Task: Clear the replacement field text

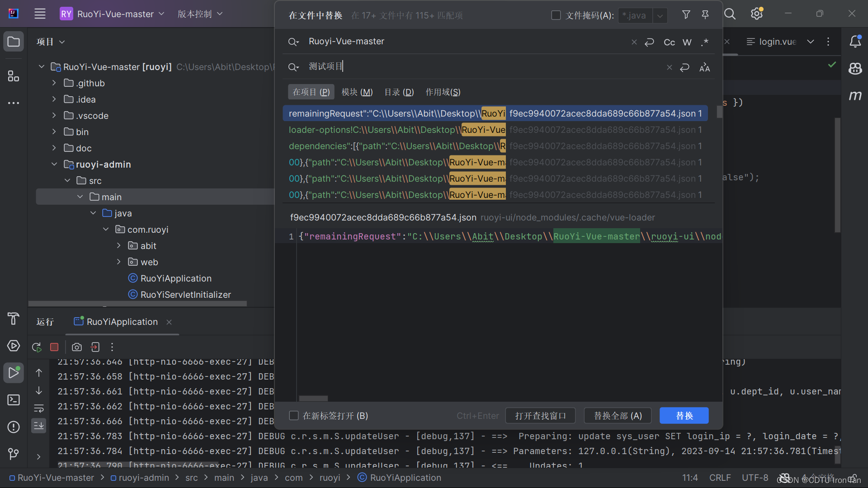Action: [x=670, y=67]
